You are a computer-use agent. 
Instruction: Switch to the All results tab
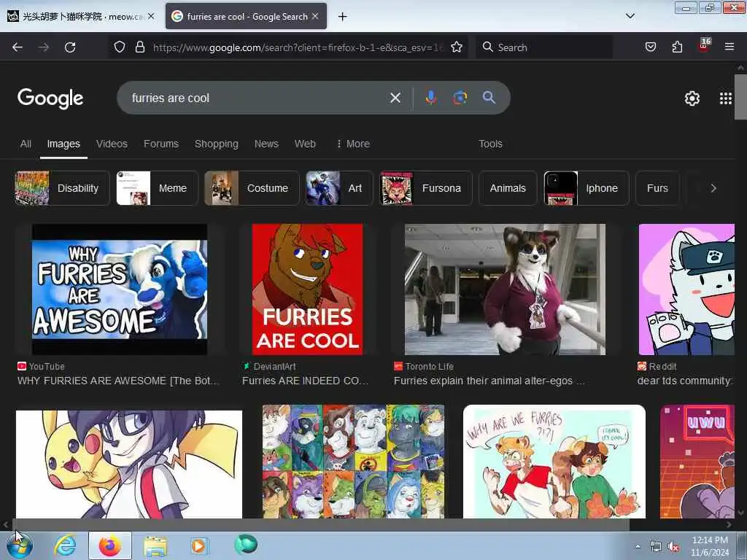pos(26,144)
